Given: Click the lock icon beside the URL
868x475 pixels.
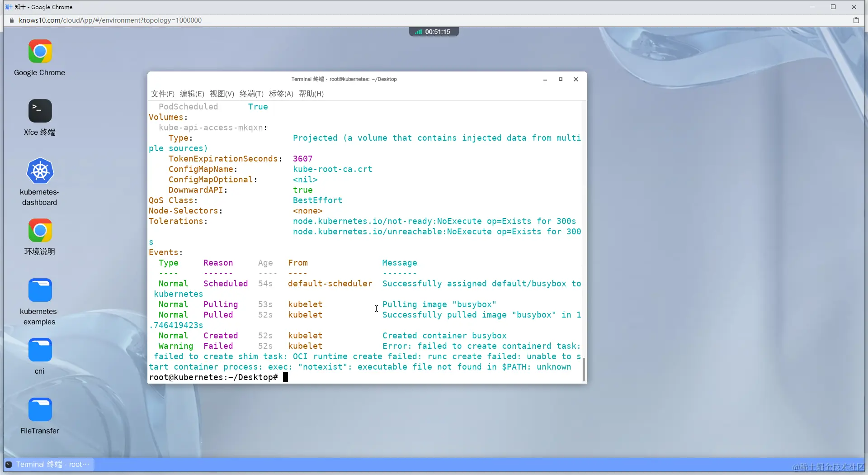Looking at the screenshot, I should tap(12, 20).
